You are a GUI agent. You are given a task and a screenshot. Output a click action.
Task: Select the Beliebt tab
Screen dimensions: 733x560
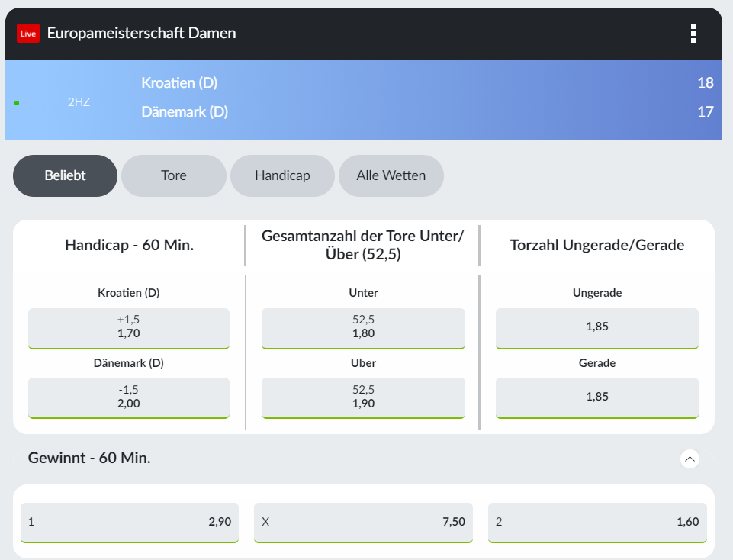[65, 175]
